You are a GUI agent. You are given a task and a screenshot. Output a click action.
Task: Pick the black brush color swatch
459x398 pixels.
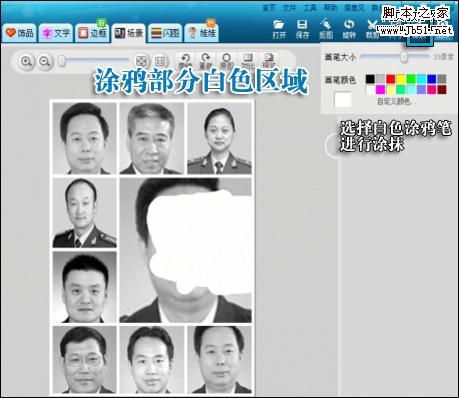click(370, 79)
